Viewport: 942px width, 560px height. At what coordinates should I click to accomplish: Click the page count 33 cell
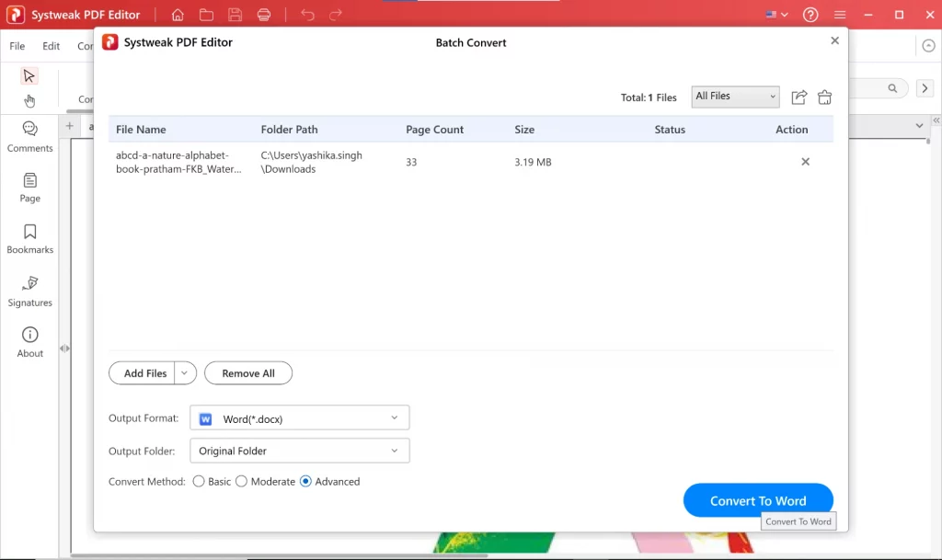(x=411, y=162)
